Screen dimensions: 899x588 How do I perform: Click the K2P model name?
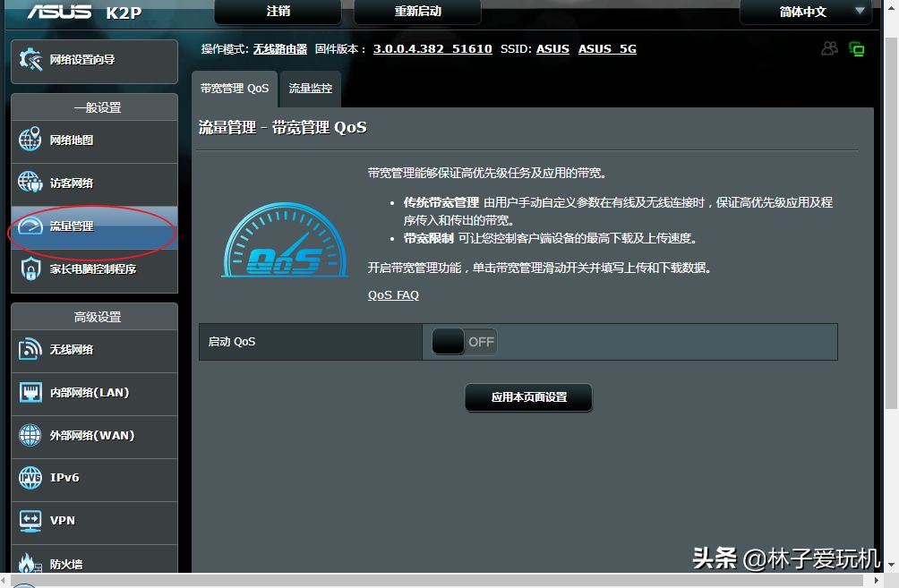[124, 13]
